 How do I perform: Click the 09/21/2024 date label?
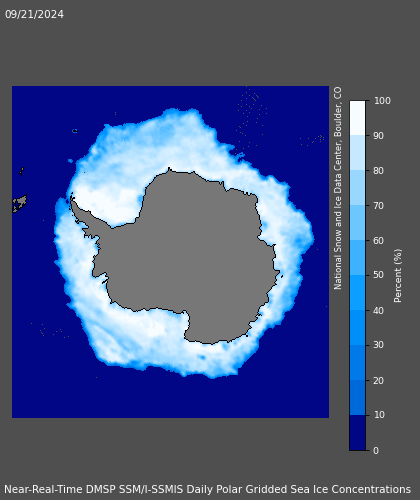[x=34, y=14]
